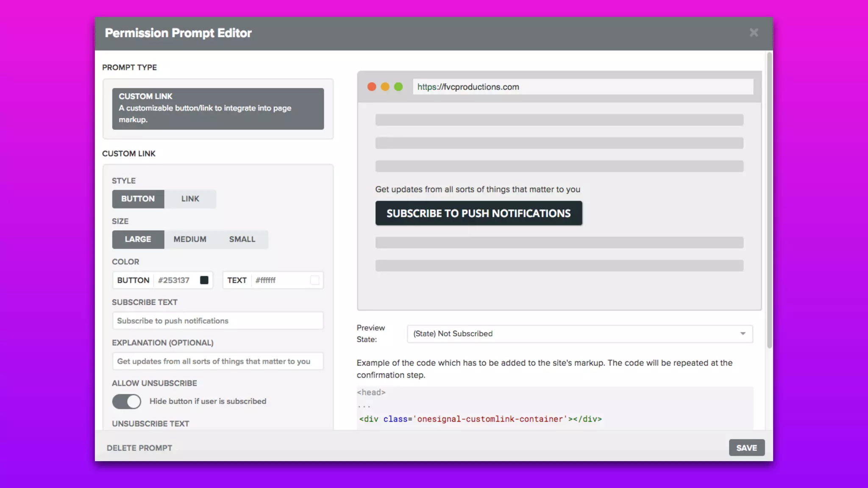Click Save button
868x488 pixels.
[746, 448]
